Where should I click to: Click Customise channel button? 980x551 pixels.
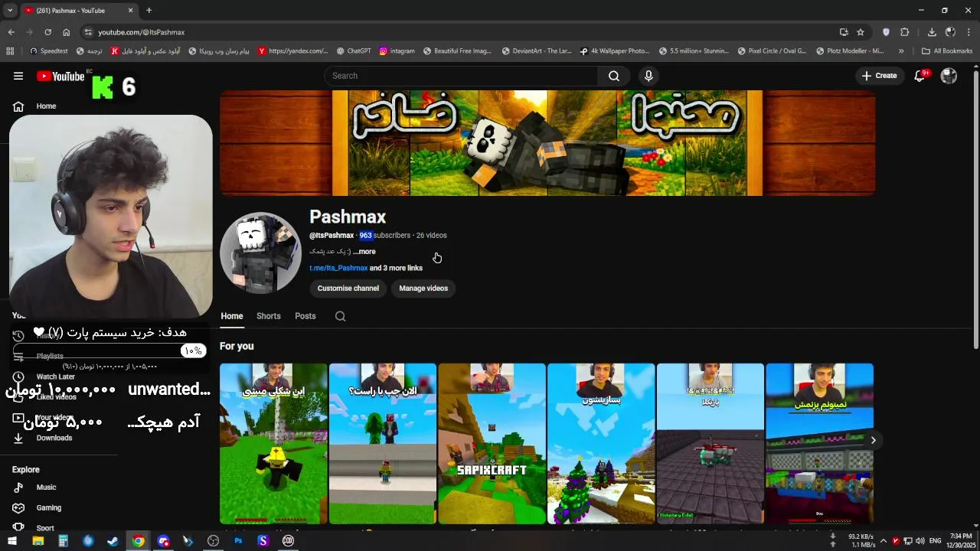348,289
